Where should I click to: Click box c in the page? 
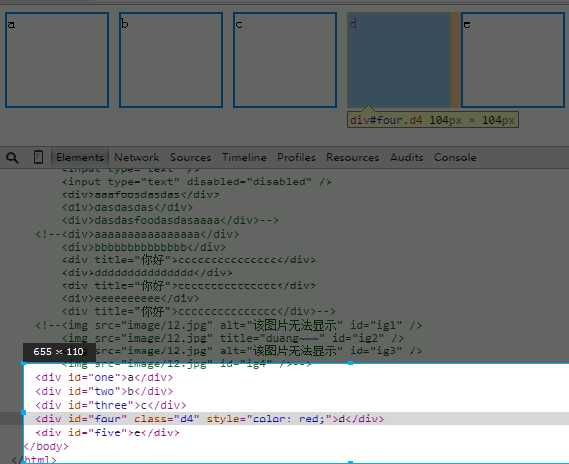[x=285, y=60]
